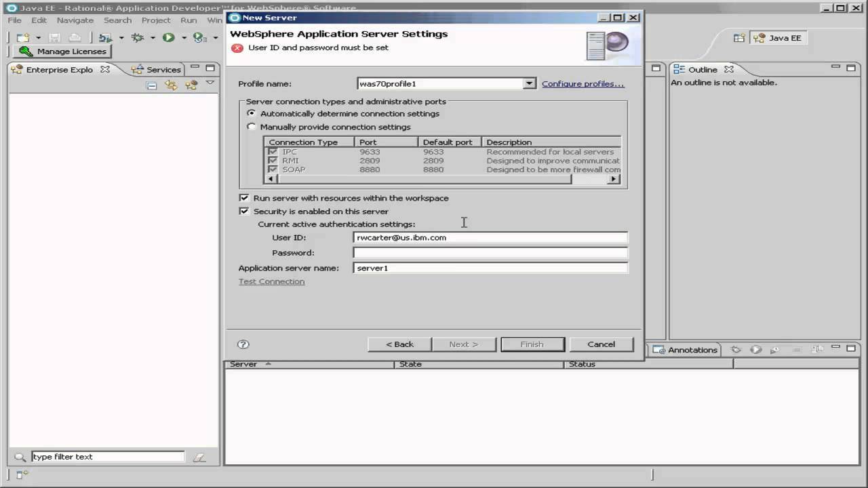Screen dimensions: 868x488
Task: Toggle the IPC connection type checkbox
Action: tap(273, 152)
